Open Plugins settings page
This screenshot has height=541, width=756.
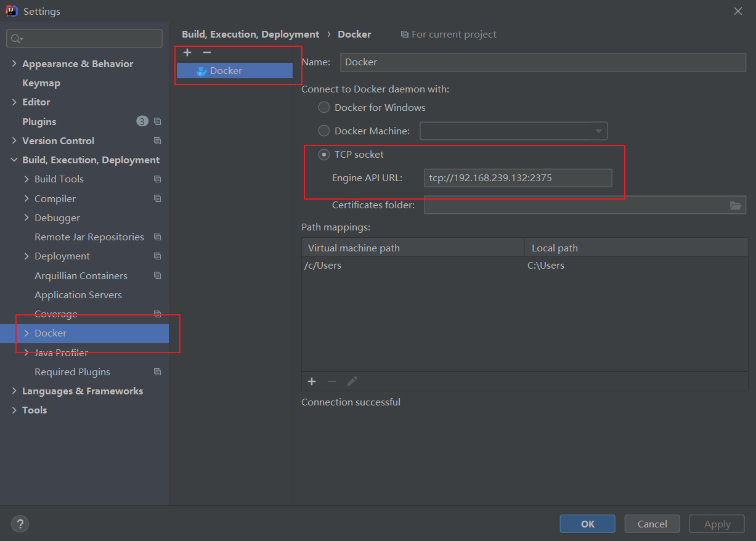click(39, 121)
